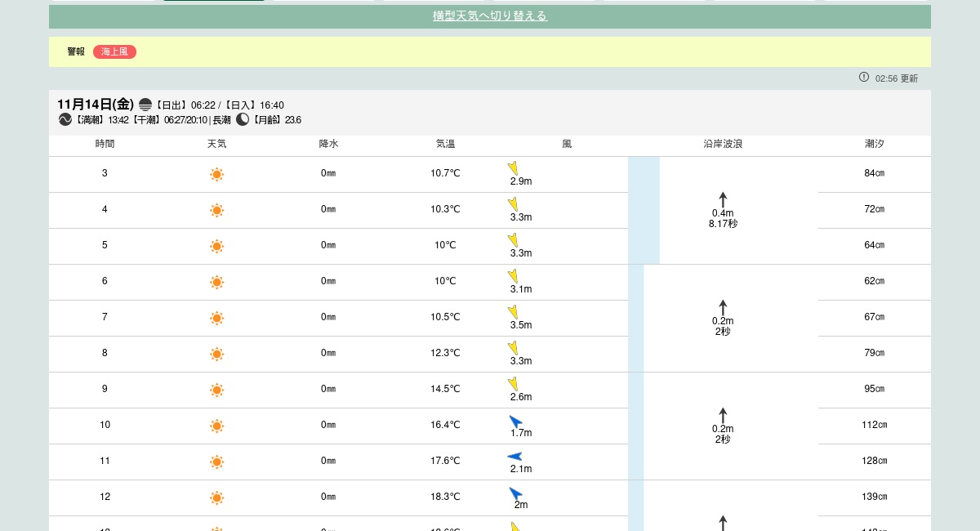Click the sunrise icon next to 日出
This screenshot has height=531, width=980.
click(145, 105)
